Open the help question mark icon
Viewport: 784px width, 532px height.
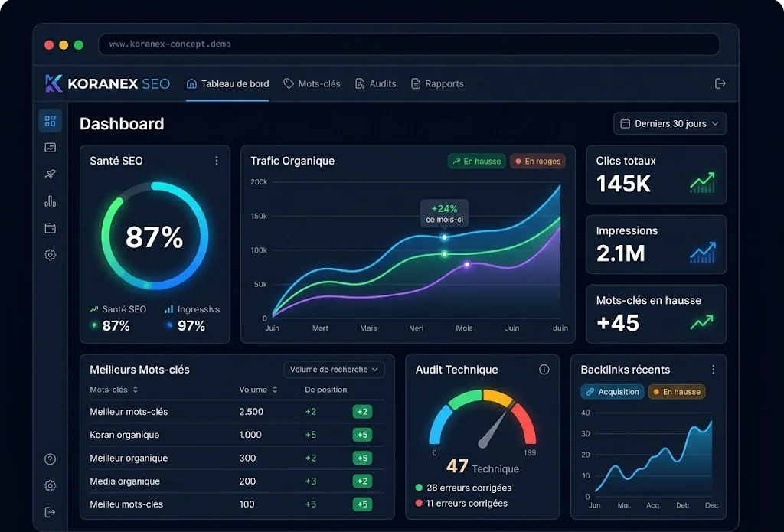[x=50, y=459]
